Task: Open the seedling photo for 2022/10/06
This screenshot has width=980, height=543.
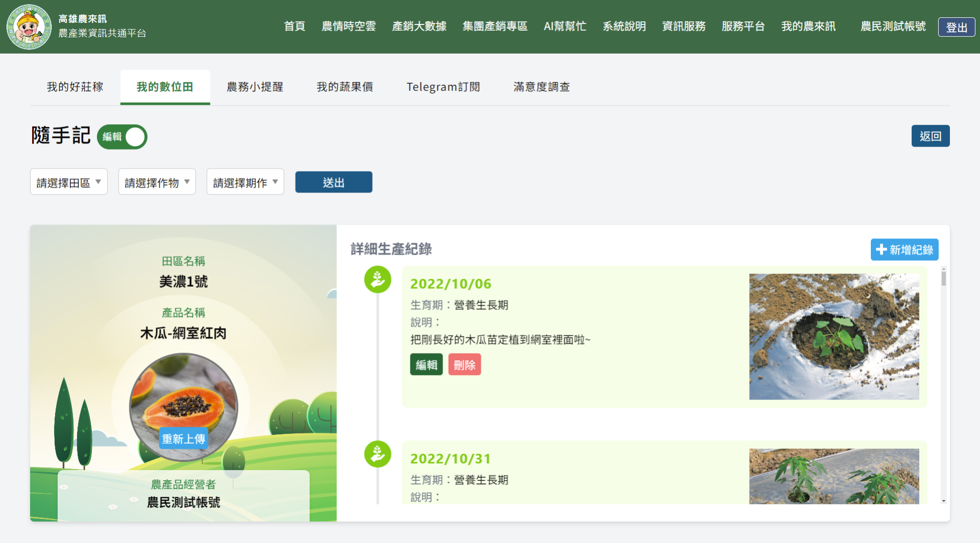Action: pyautogui.click(x=834, y=337)
